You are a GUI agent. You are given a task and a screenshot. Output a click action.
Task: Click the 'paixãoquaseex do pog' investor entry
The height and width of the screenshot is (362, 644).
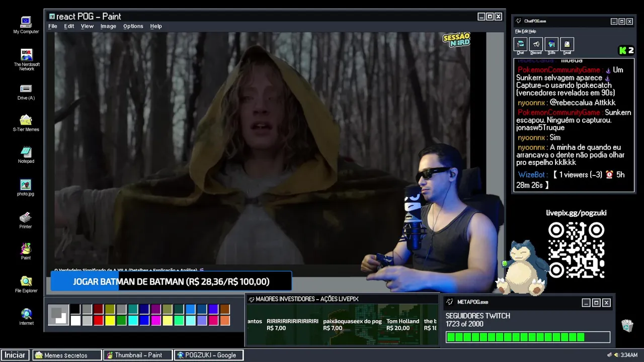click(x=352, y=325)
